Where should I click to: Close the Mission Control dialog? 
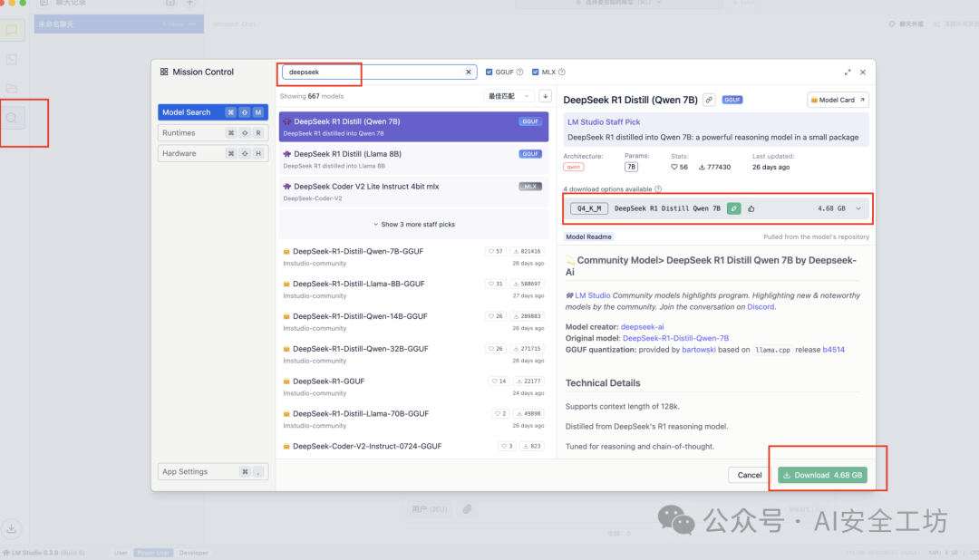click(863, 72)
